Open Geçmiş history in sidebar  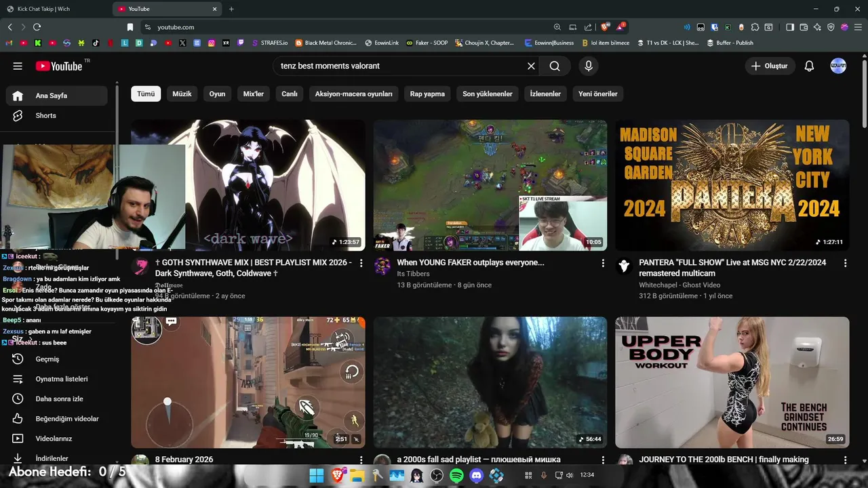(x=57, y=359)
